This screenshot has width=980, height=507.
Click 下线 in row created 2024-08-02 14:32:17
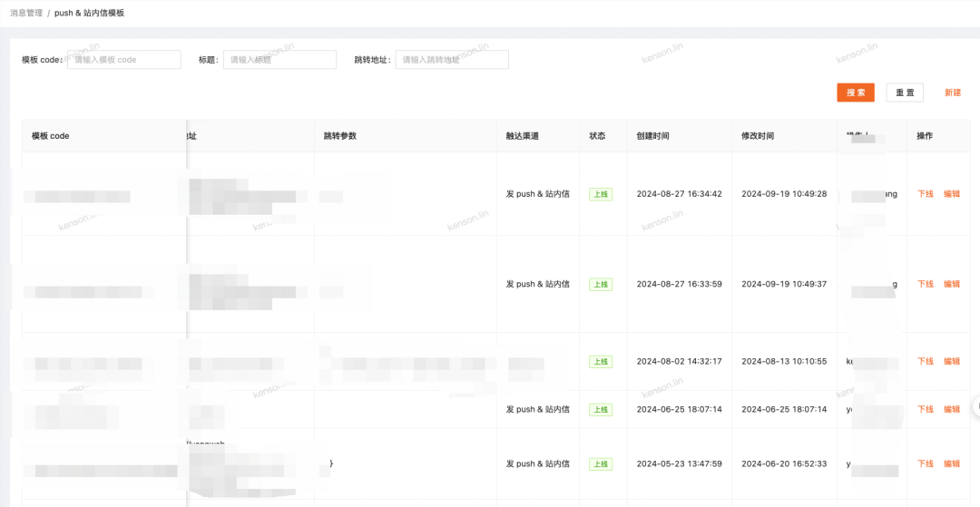tap(925, 362)
